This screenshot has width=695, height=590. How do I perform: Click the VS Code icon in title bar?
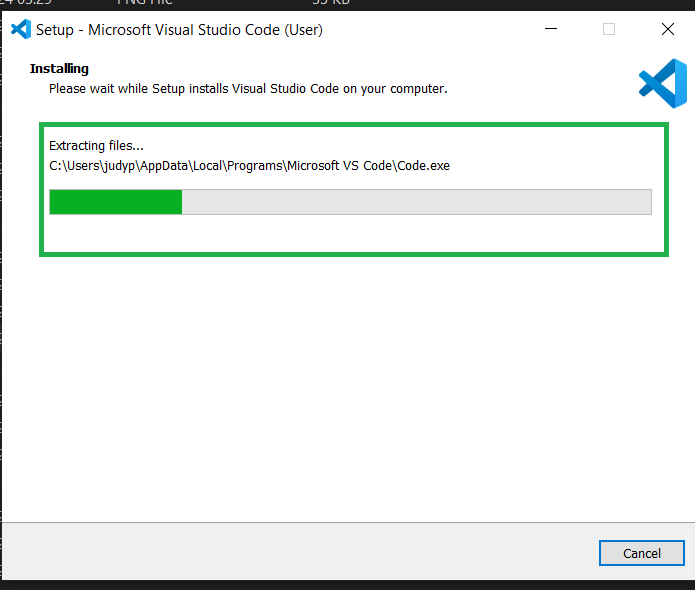[21, 29]
